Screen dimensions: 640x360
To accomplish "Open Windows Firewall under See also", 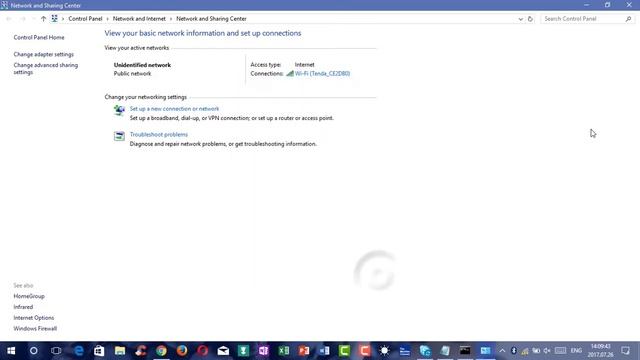I will tap(35, 328).
